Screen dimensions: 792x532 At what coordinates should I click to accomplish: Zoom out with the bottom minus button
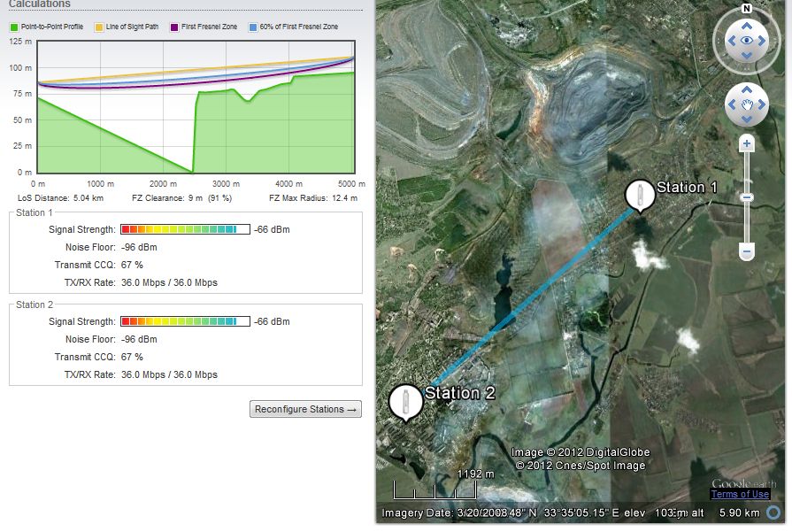[747, 252]
